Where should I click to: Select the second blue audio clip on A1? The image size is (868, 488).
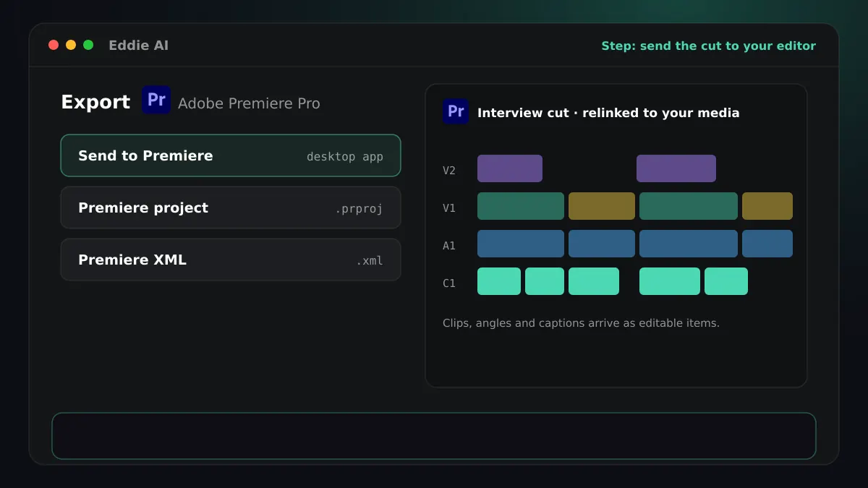[x=602, y=244]
